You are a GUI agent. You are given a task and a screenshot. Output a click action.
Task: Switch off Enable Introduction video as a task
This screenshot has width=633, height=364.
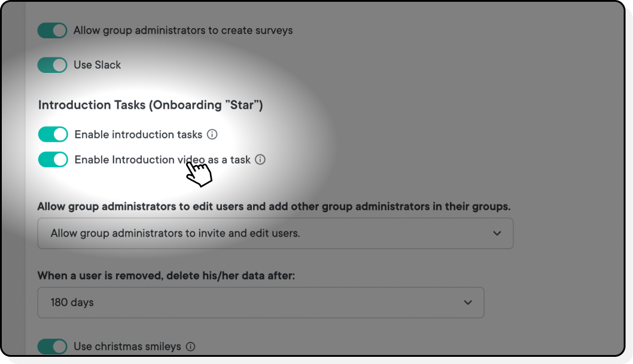(53, 160)
